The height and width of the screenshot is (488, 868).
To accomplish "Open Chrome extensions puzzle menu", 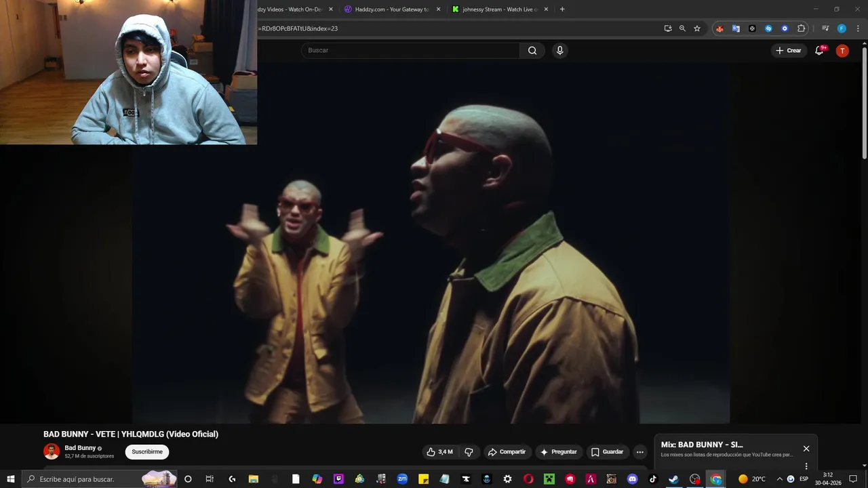I will coord(801,28).
